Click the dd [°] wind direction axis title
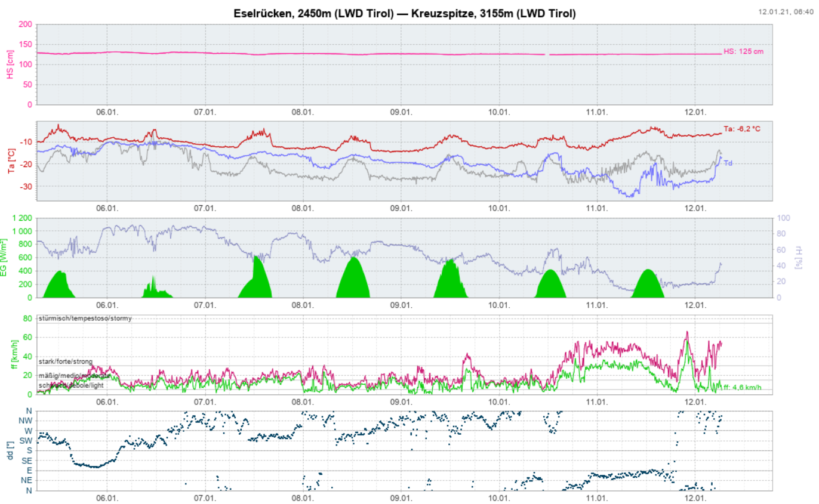Image resolution: width=819 pixels, height=504 pixels. click(10, 450)
